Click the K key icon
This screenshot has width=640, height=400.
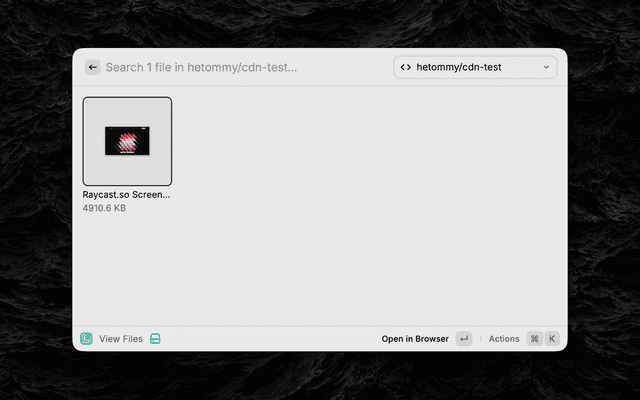pos(551,339)
